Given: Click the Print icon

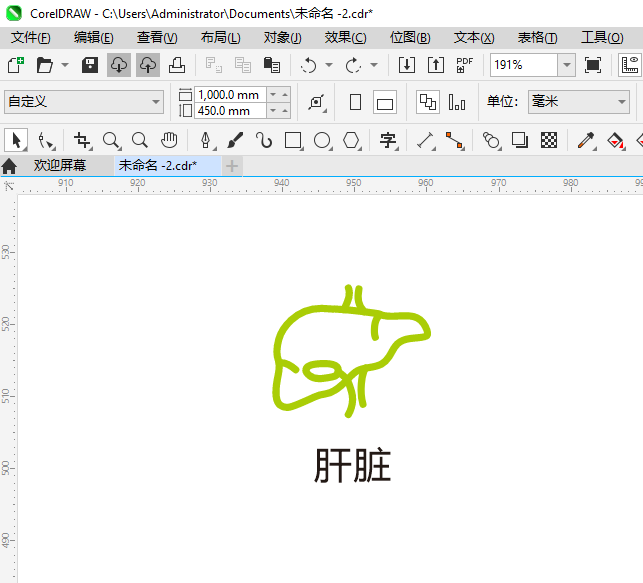Looking at the screenshot, I should pos(177,65).
